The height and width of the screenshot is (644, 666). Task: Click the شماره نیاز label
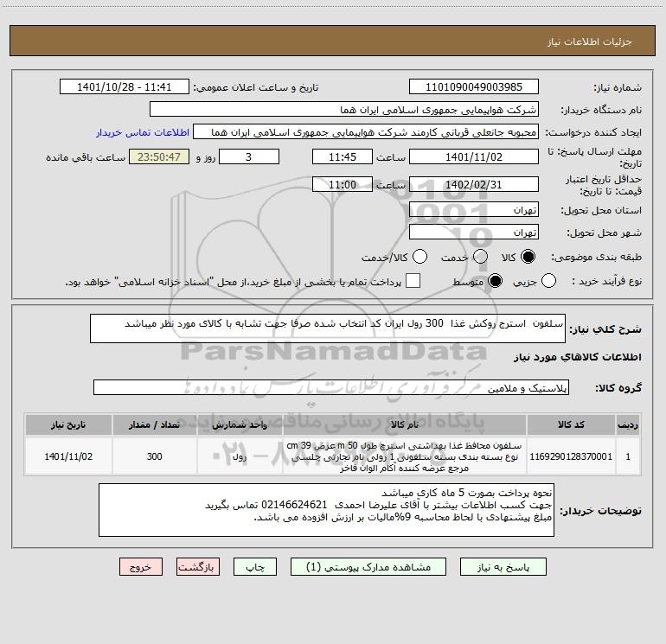[618, 88]
